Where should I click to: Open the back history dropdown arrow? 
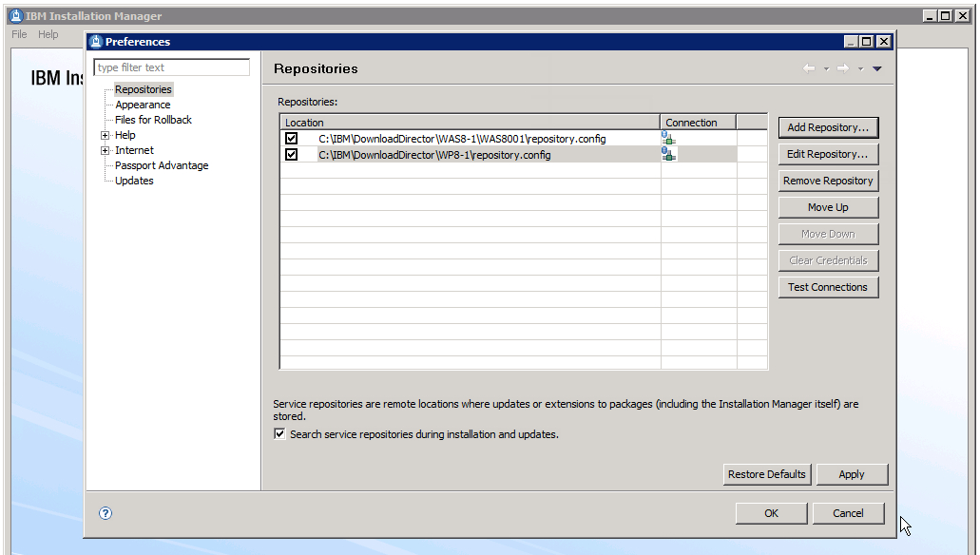(x=826, y=68)
